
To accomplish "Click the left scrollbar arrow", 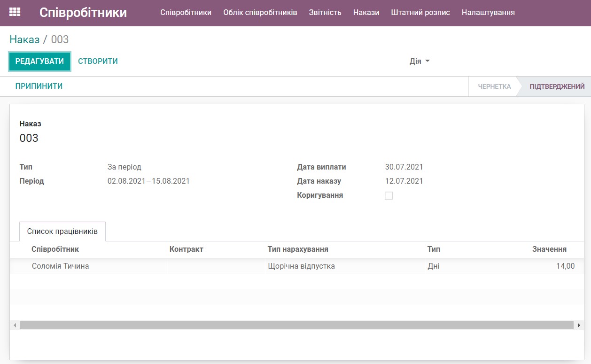I will [x=15, y=325].
